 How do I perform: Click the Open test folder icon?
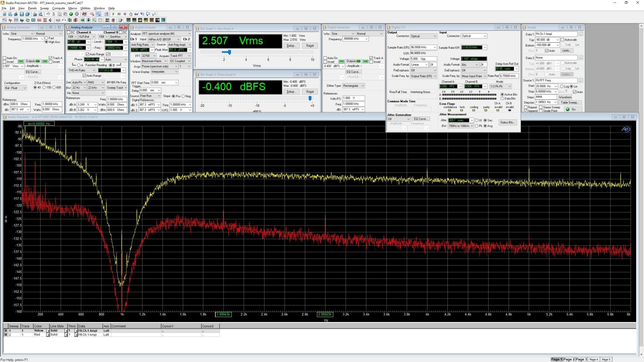(16, 14)
